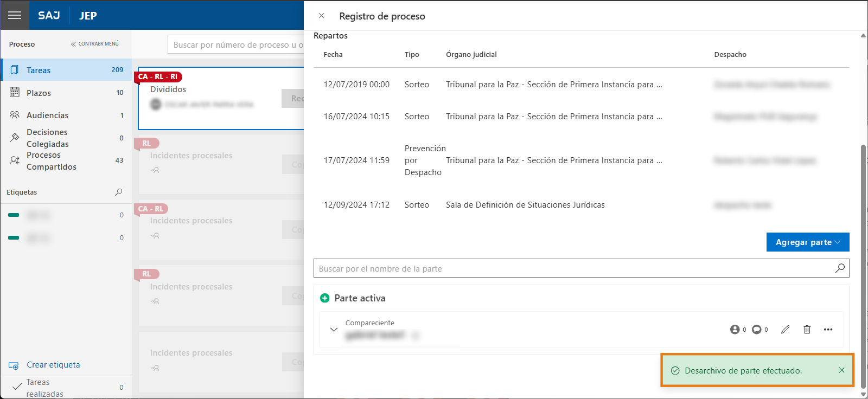Edit the Compareciente with pencil icon
868x399 pixels.
(x=785, y=330)
